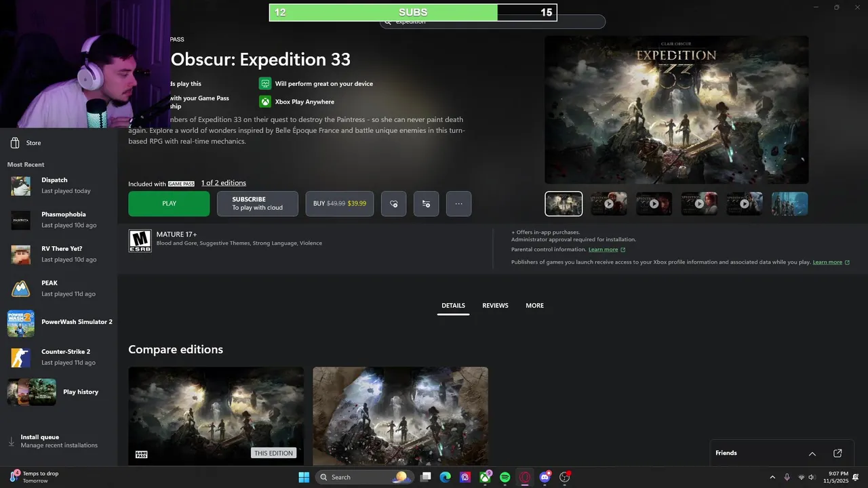Click the search magnifier icon at top

pos(388,22)
